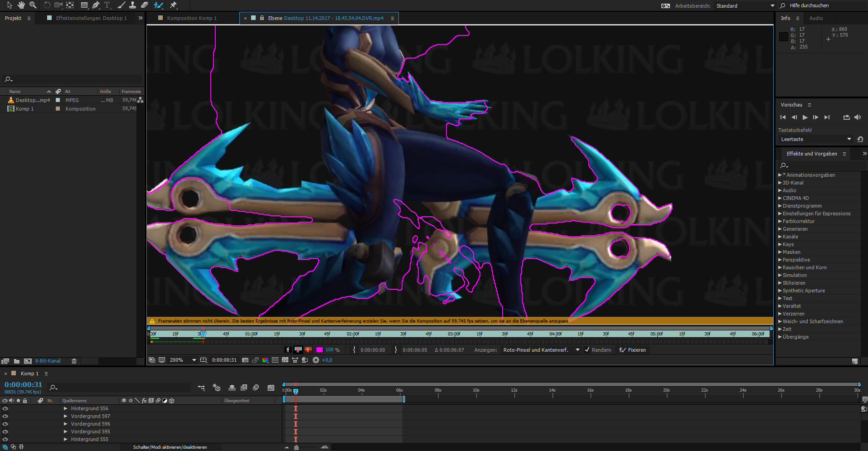Step to next frame in Vorschau

coord(816,117)
